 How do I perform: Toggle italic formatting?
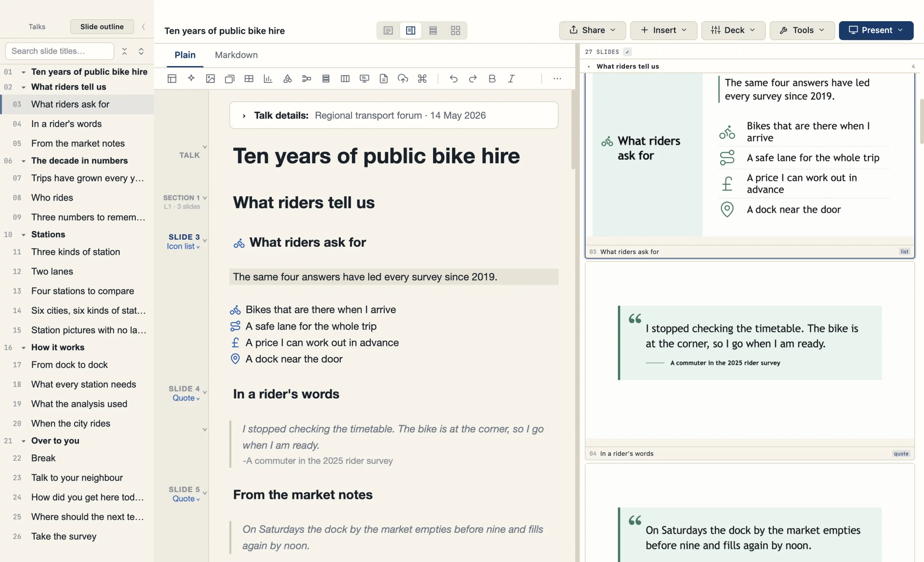coord(511,79)
